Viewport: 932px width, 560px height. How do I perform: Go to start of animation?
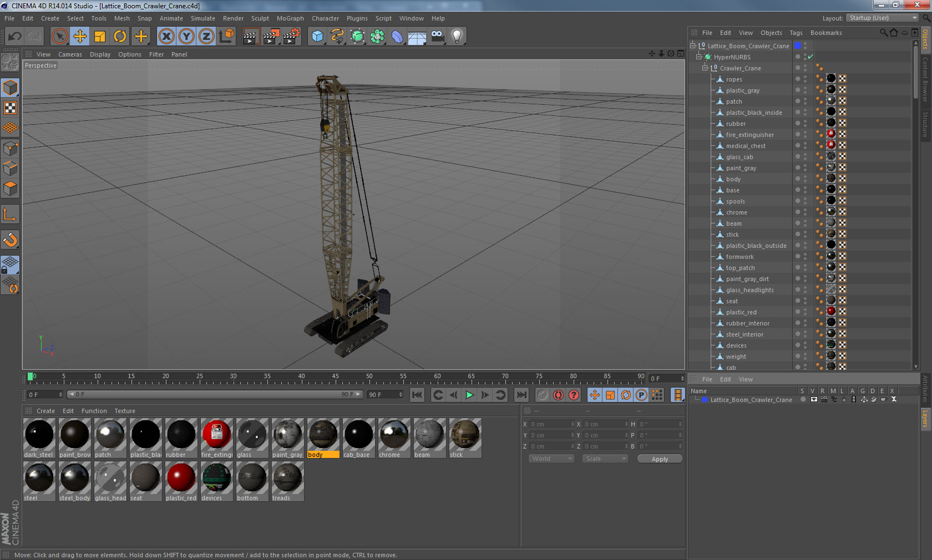pyautogui.click(x=417, y=395)
